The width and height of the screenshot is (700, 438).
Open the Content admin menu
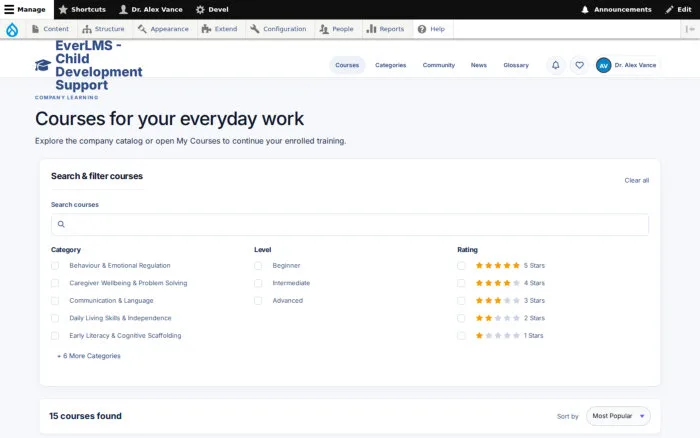click(50, 29)
